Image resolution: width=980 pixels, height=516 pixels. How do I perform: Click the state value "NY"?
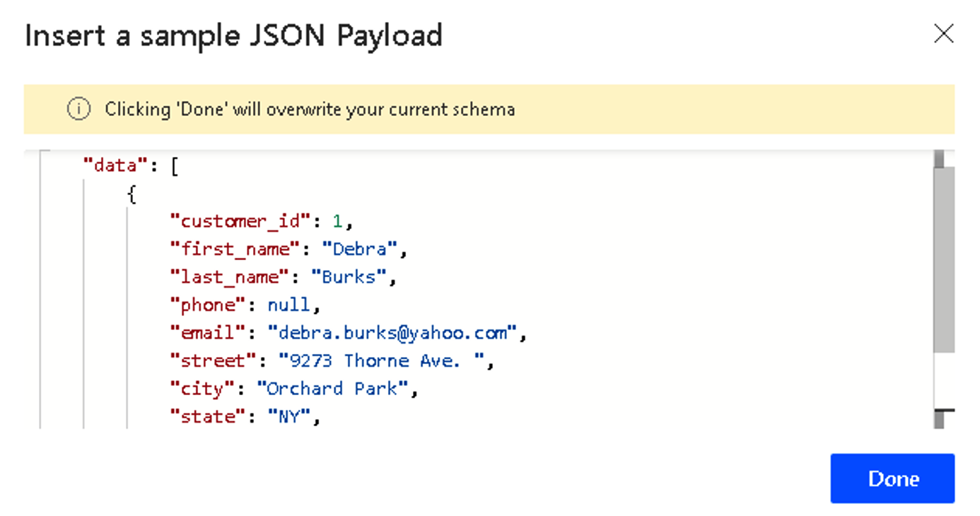(x=288, y=416)
